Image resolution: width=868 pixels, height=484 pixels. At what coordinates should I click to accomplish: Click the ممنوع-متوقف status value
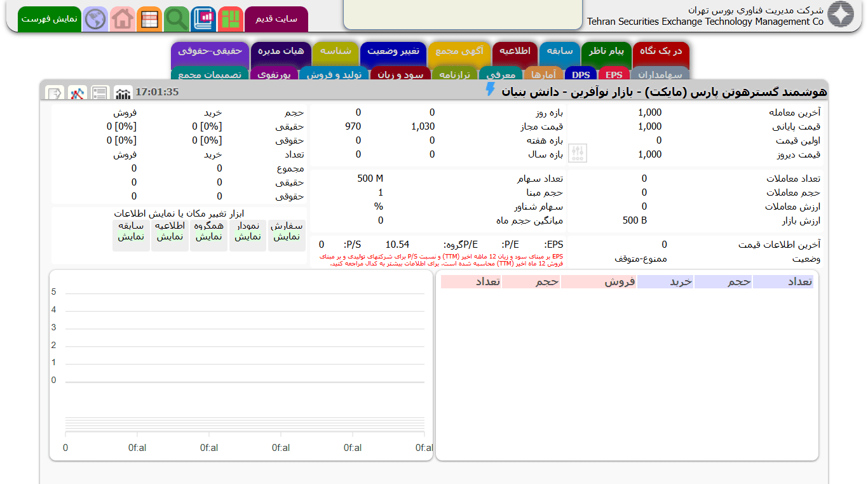641,259
